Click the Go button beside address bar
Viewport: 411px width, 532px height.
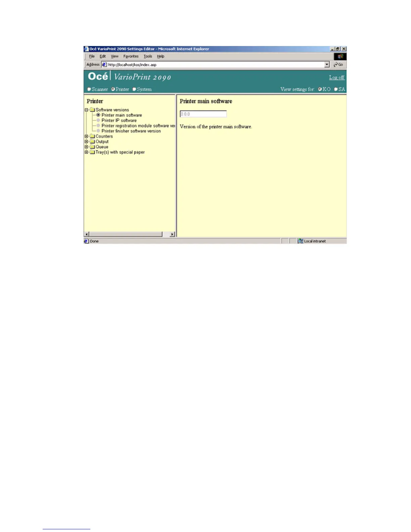[338, 64]
